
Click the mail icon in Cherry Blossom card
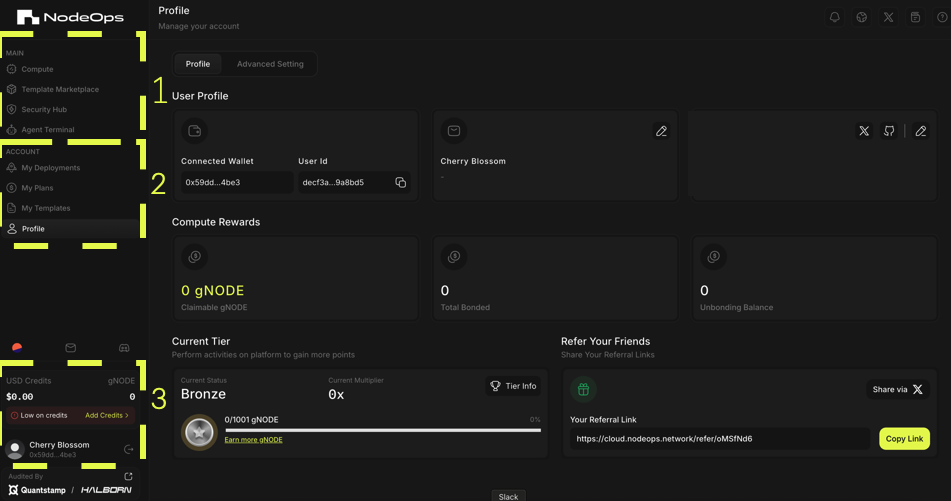point(454,131)
